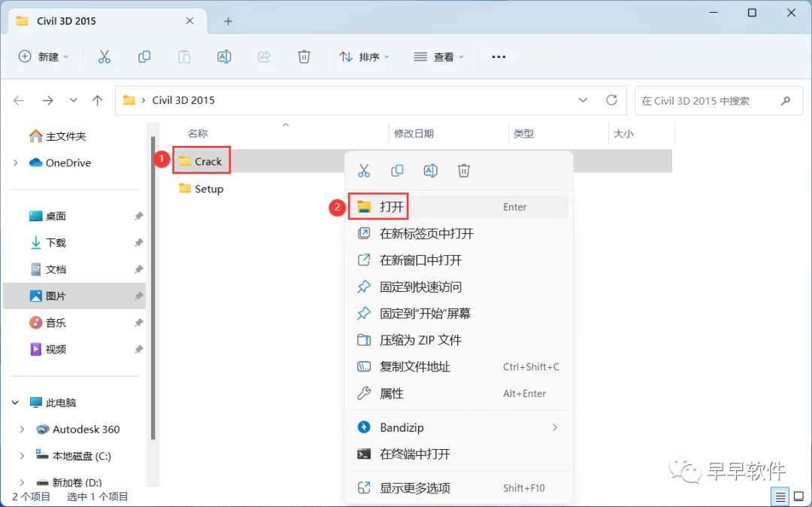Image resolution: width=812 pixels, height=507 pixels.
Task: Open 音乐 in navigation pane
Action: click(47, 323)
